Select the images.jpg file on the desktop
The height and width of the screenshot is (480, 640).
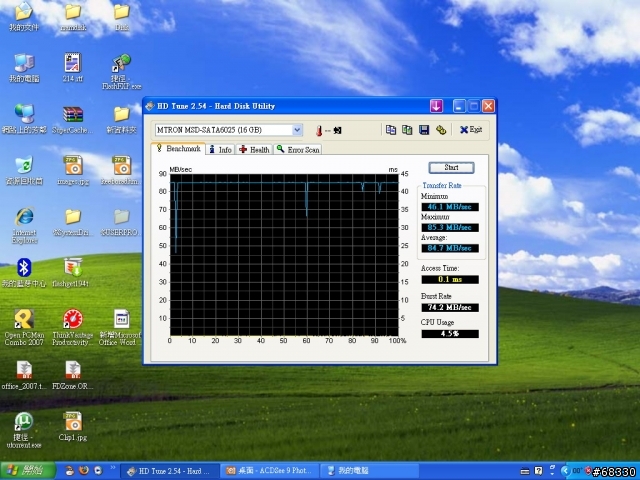[x=73, y=171]
